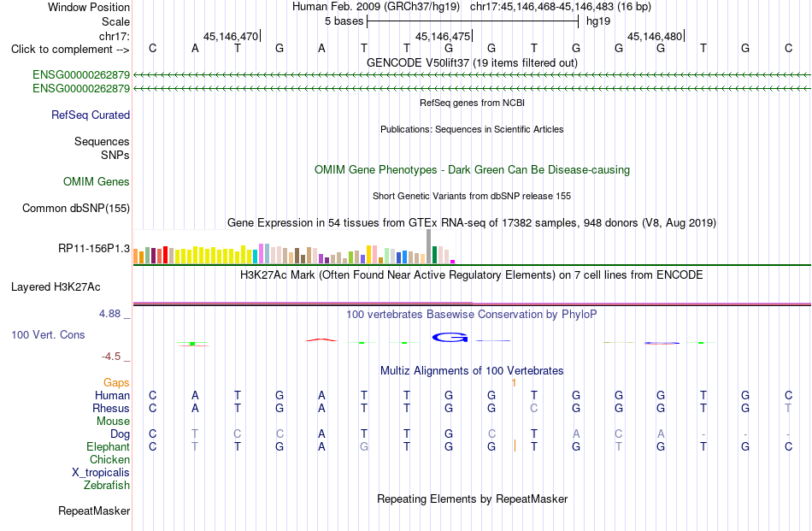
Task: Click the red GTEx expression bar
Action: coord(165,255)
